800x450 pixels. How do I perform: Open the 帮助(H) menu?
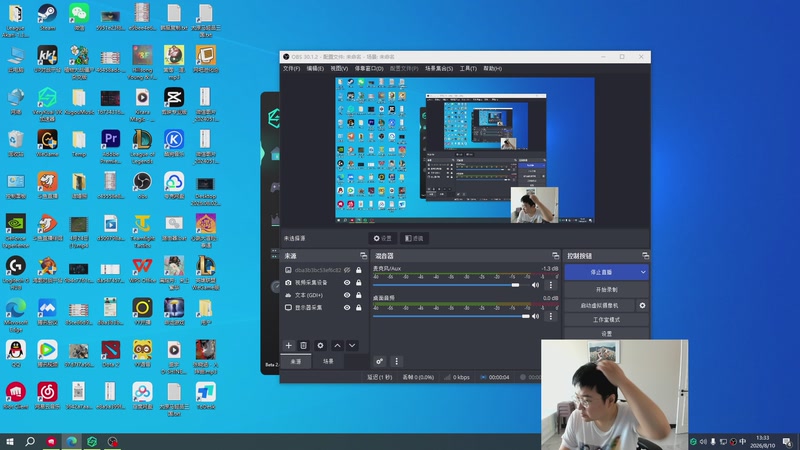[x=492, y=68]
